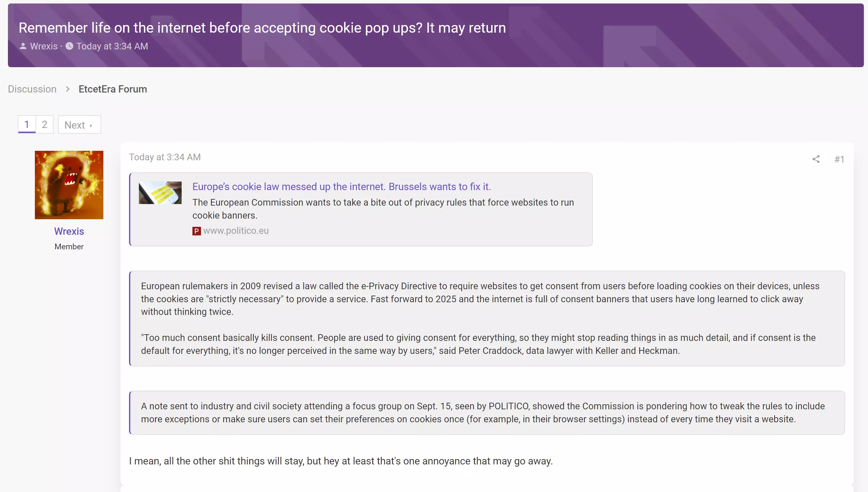Click the Politico favicon by www.politico.eu
This screenshot has width=868, height=492.
197,231
